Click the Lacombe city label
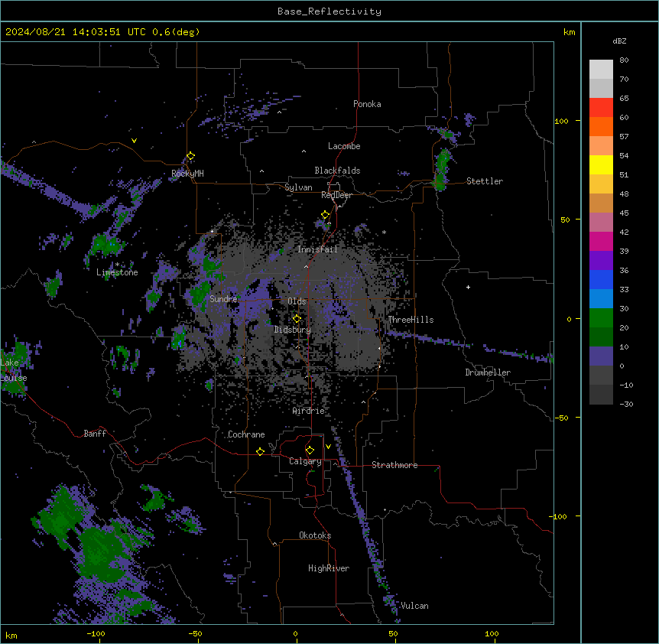The height and width of the screenshot is (644, 659). click(x=344, y=146)
